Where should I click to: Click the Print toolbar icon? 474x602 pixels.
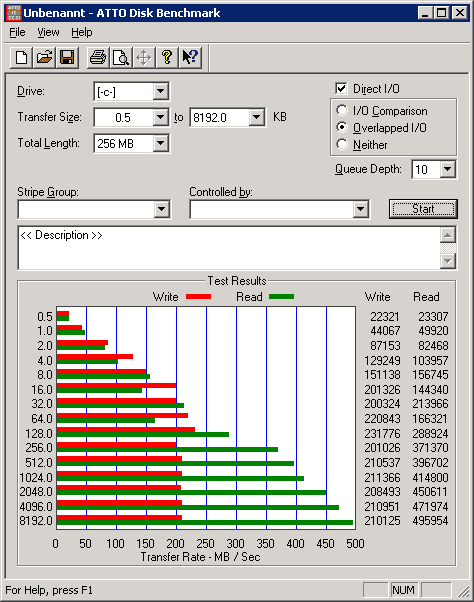point(98,58)
